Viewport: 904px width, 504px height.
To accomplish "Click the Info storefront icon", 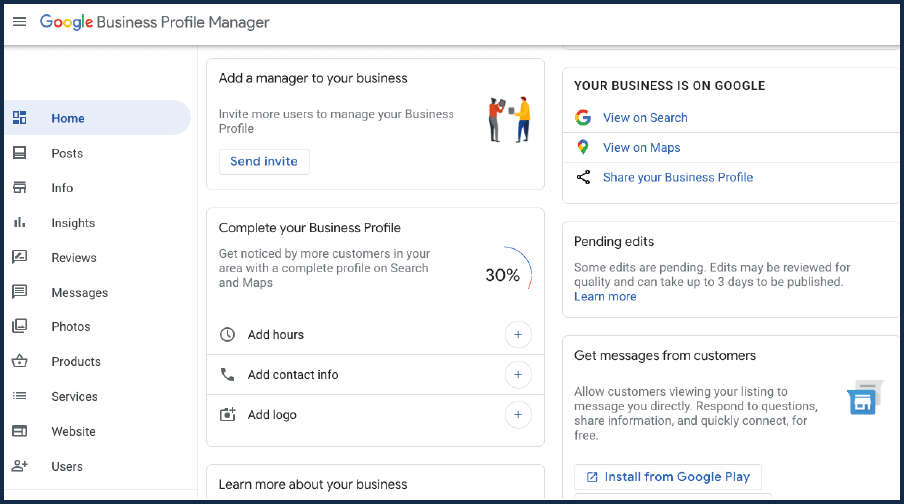I will (20, 187).
